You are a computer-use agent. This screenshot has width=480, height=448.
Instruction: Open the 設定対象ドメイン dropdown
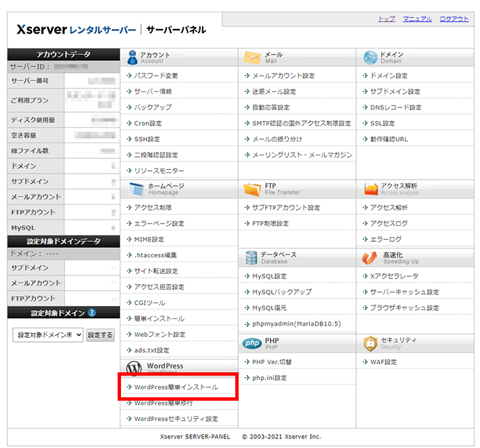coord(48,334)
